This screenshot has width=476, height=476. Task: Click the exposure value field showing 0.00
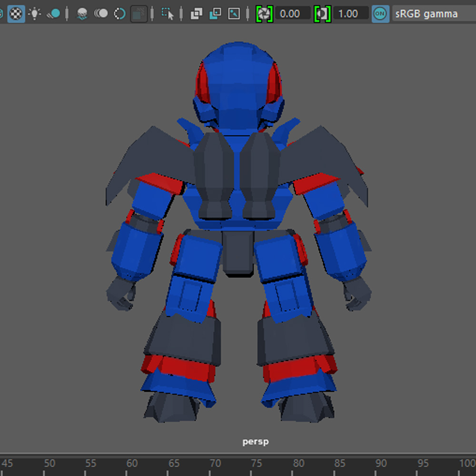292,14
